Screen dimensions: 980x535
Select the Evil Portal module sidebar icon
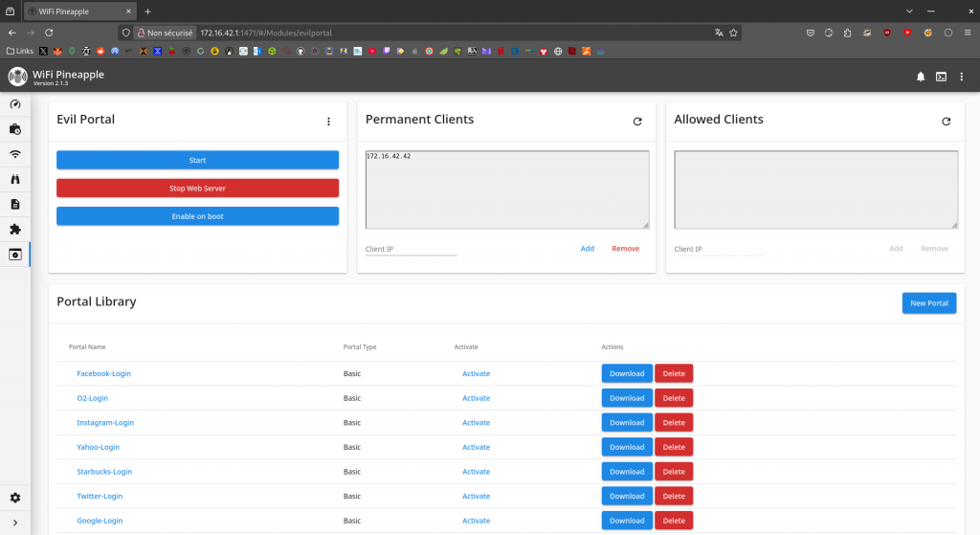[x=15, y=255]
